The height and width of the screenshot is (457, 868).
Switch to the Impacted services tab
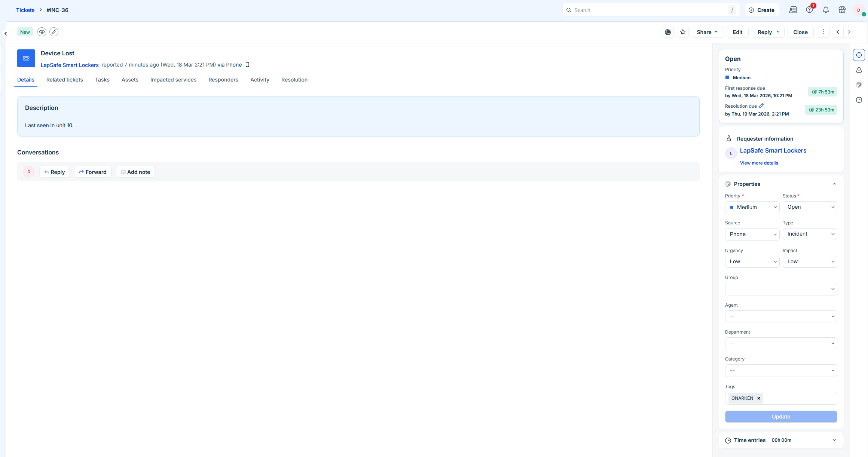[173, 80]
